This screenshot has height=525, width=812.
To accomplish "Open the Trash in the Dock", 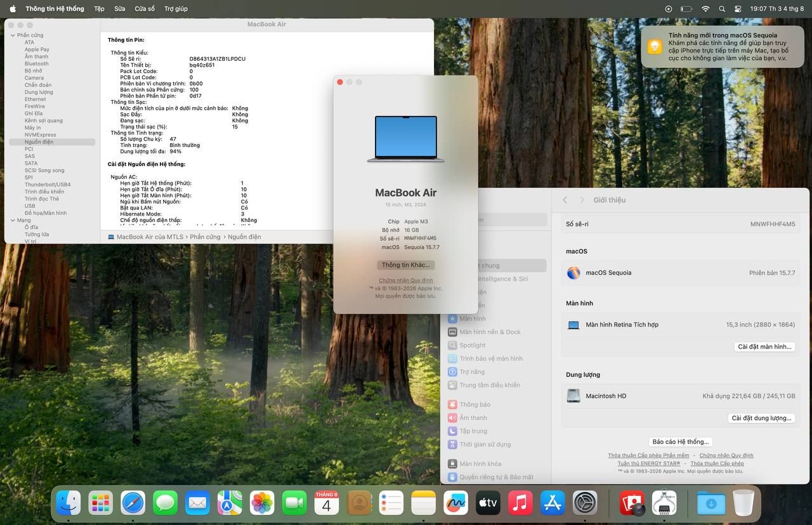I will (x=743, y=503).
